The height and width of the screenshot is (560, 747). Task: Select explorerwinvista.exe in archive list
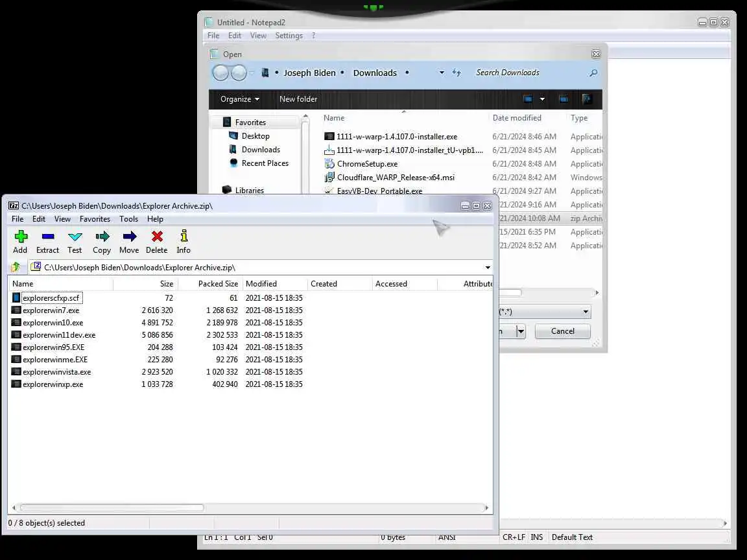pyautogui.click(x=56, y=373)
